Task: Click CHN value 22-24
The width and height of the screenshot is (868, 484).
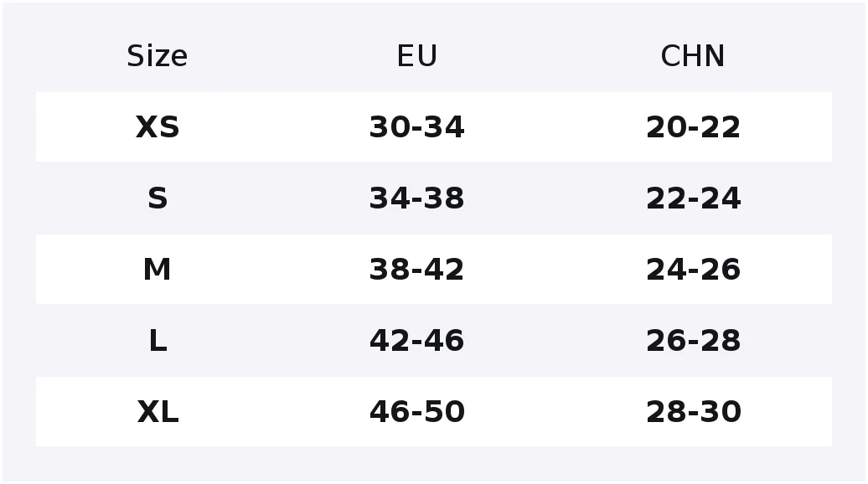Action: coord(693,198)
